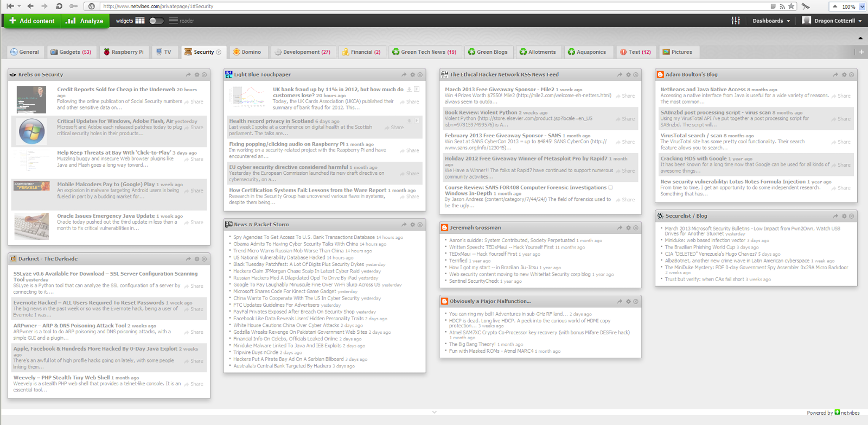Open settings gear for Ethical Hacker Network widget

pyautogui.click(x=628, y=75)
